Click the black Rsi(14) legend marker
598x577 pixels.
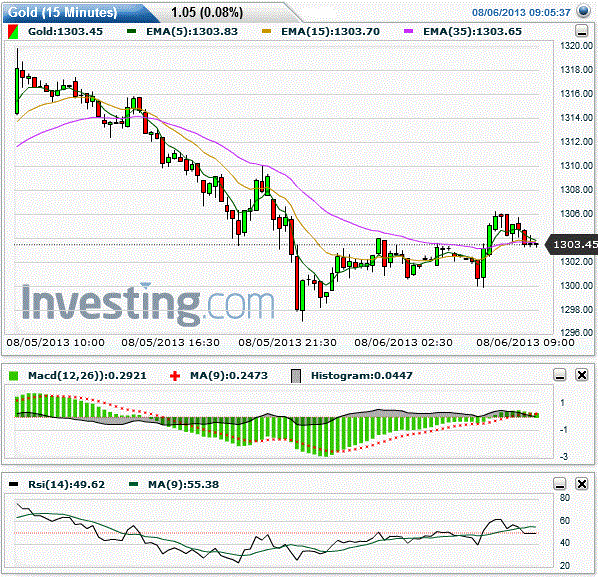tap(13, 484)
